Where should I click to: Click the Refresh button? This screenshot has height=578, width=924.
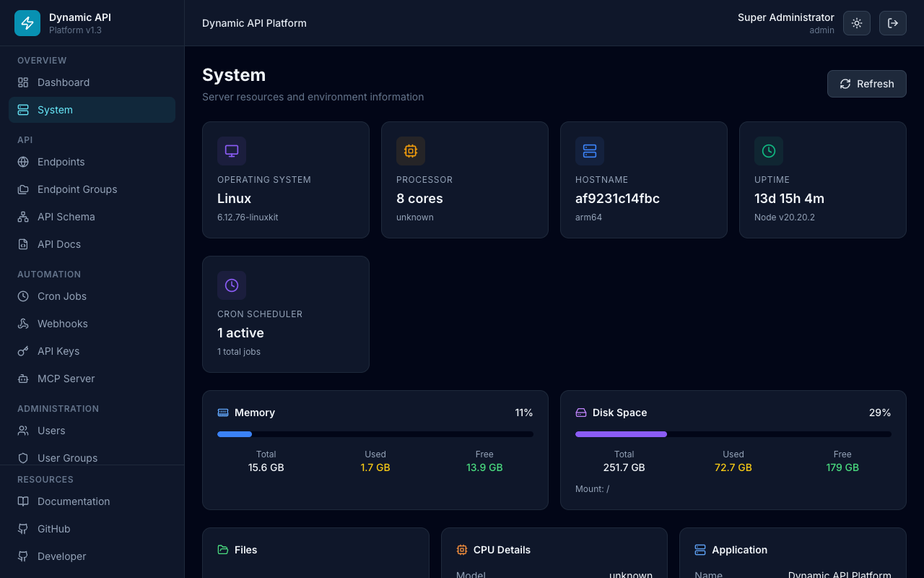[867, 84]
